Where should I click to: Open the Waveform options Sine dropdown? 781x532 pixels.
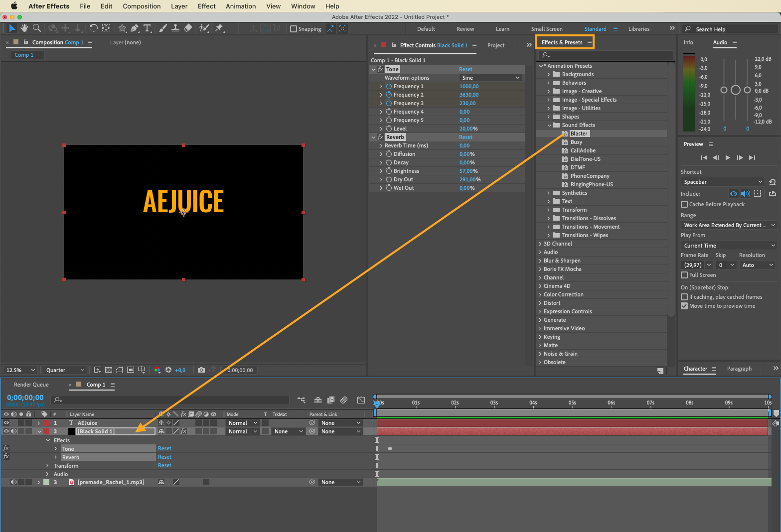tap(490, 78)
